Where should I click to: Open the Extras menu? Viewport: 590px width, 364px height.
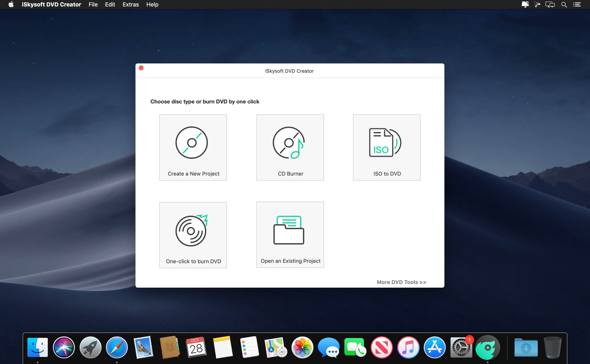pos(131,4)
